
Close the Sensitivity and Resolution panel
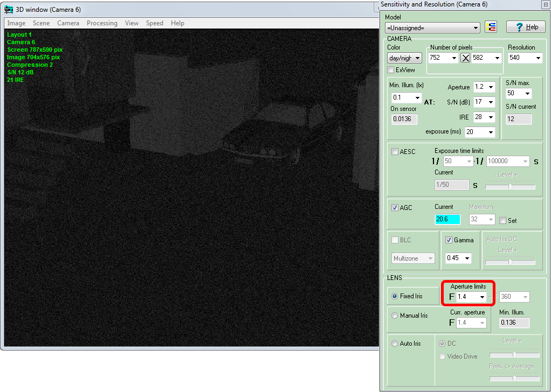[545, 4]
